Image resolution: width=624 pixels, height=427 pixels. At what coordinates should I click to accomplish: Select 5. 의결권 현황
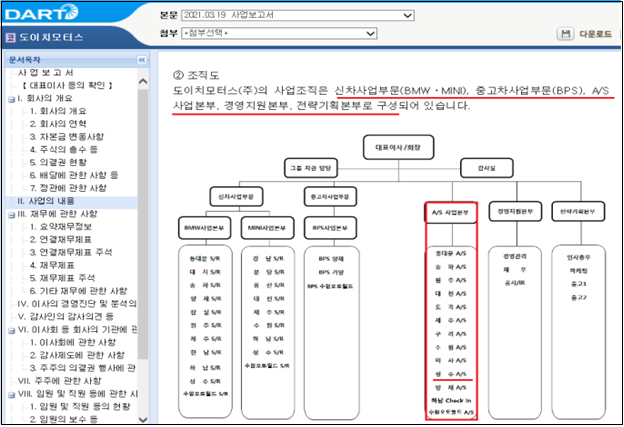point(58,162)
